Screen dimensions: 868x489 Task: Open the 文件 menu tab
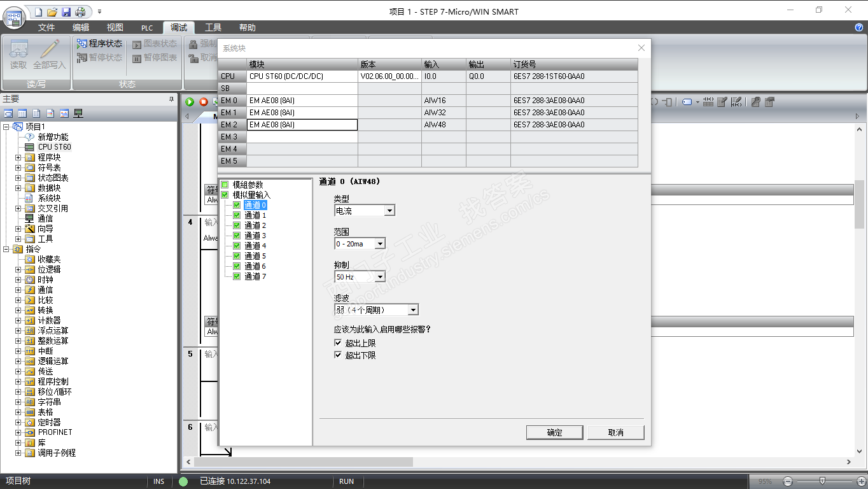pyautogui.click(x=46, y=27)
